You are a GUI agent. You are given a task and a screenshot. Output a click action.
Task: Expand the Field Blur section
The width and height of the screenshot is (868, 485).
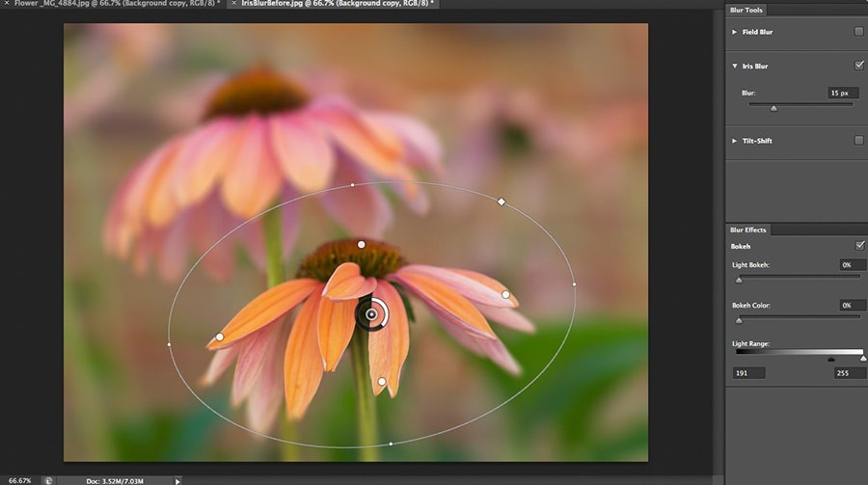click(735, 32)
